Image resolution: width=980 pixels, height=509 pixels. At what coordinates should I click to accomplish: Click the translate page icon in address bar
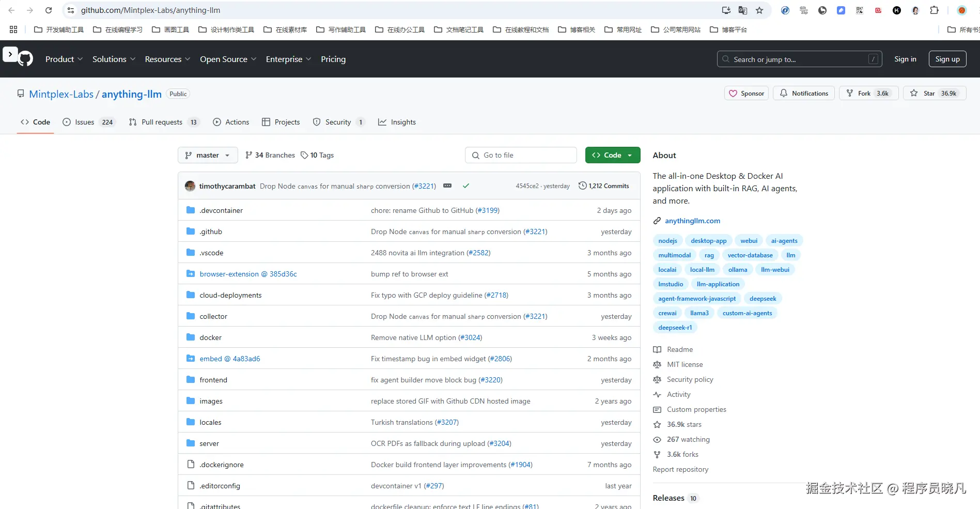click(x=743, y=10)
